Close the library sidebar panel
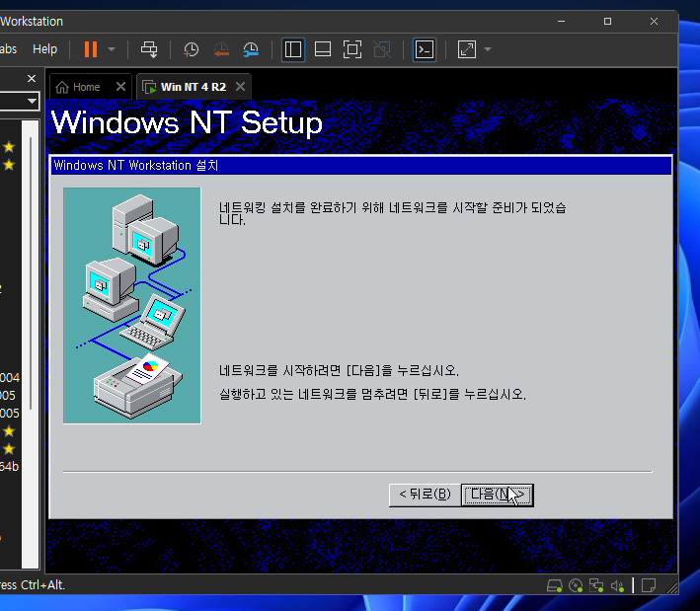Viewport: 700px width, 611px height. coord(32,79)
